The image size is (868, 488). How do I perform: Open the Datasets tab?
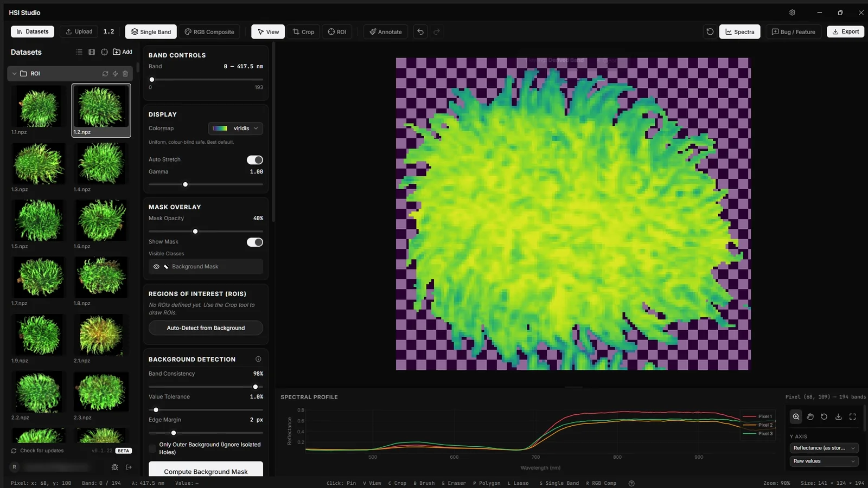pyautogui.click(x=33, y=31)
